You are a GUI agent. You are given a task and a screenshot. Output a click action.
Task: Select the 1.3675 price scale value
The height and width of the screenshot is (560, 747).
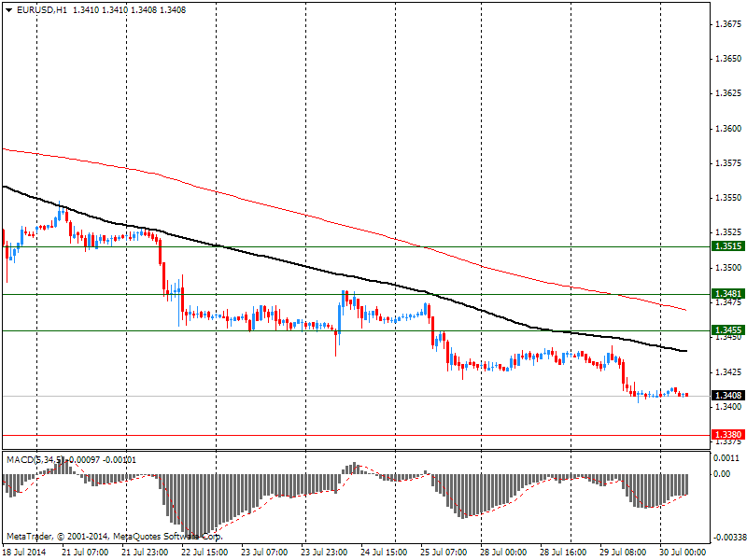tap(729, 24)
